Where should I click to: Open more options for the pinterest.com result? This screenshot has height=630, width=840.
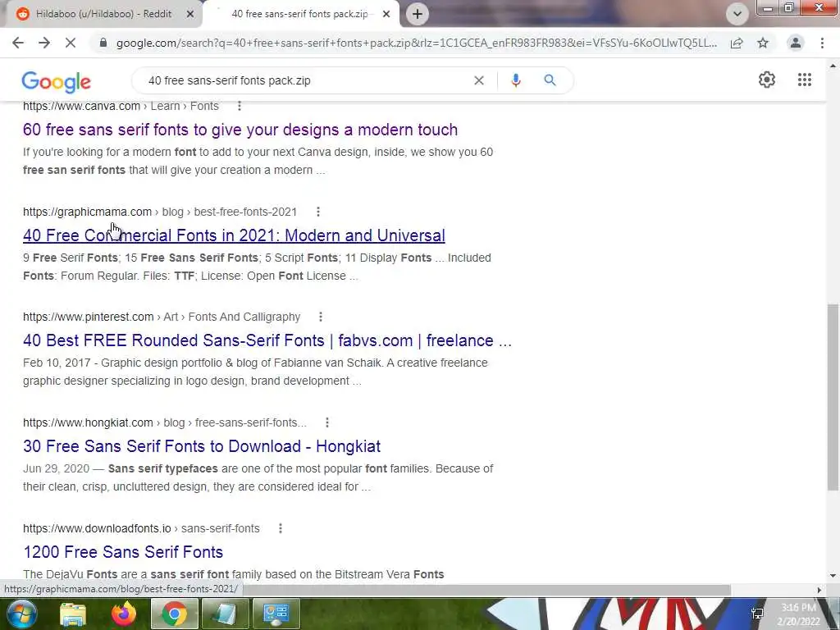tap(321, 317)
